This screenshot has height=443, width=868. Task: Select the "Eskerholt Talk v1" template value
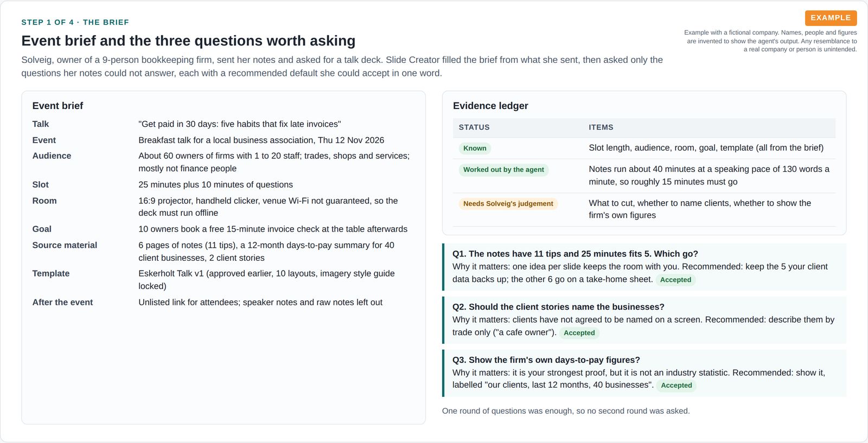tap(266, 280)
